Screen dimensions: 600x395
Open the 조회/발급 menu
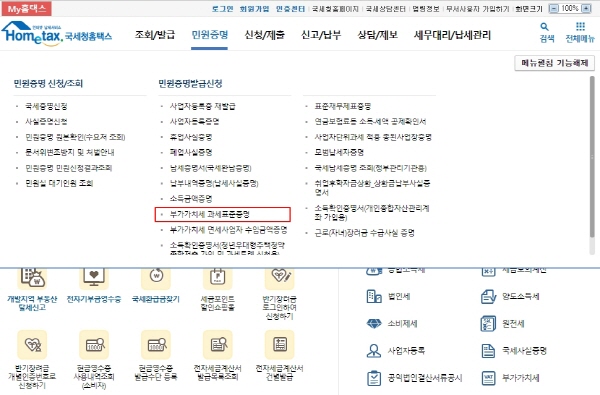point(155,35)
